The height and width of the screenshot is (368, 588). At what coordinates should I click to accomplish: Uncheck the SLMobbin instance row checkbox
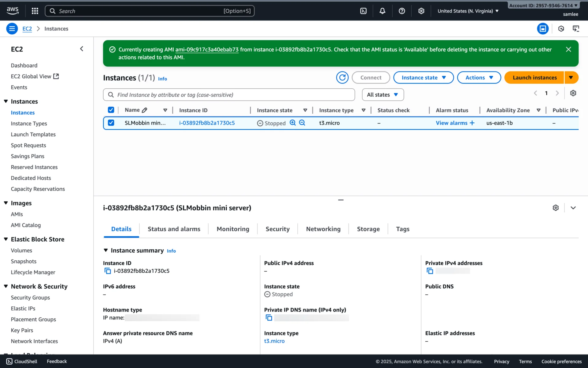coord(111,123)
